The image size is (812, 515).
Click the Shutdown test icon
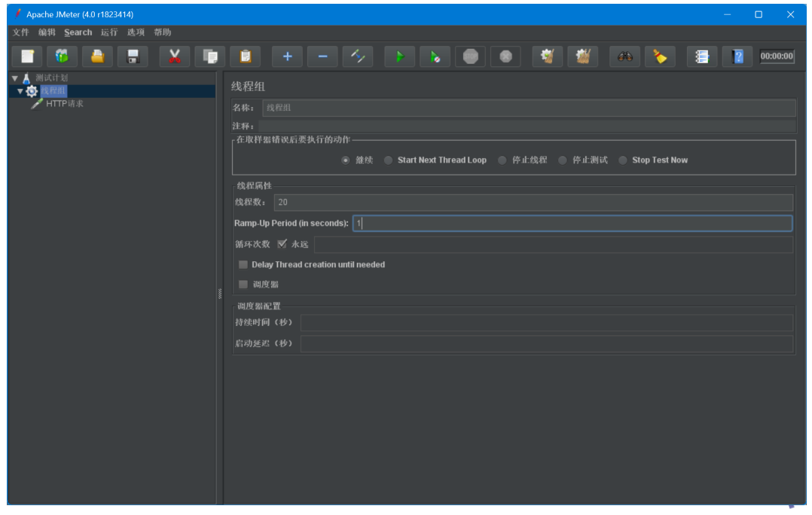tap(506, 56)
